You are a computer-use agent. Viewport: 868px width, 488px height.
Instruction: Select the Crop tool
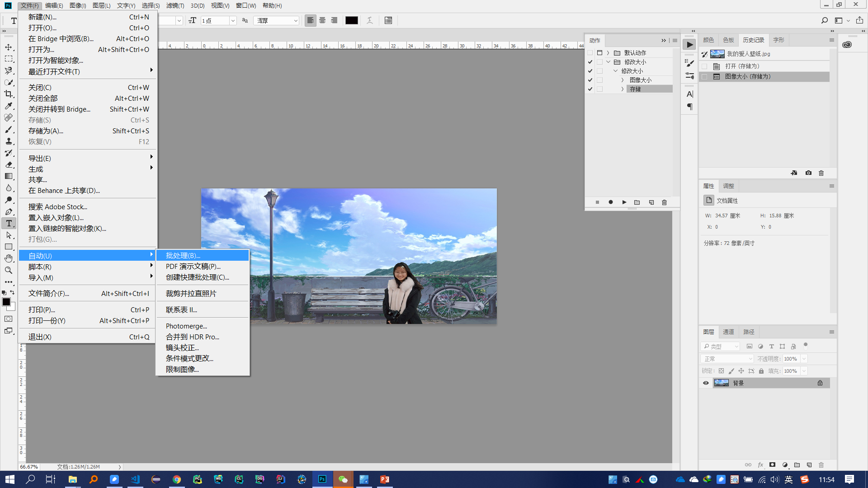click(x=9, y=94)
